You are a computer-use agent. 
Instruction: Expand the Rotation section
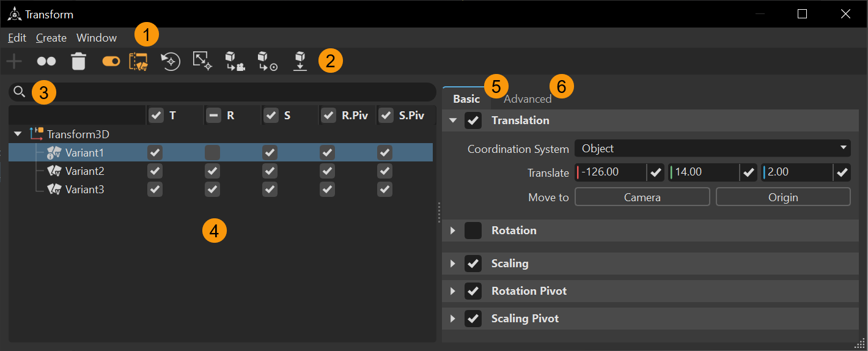(x=453, y=231)
